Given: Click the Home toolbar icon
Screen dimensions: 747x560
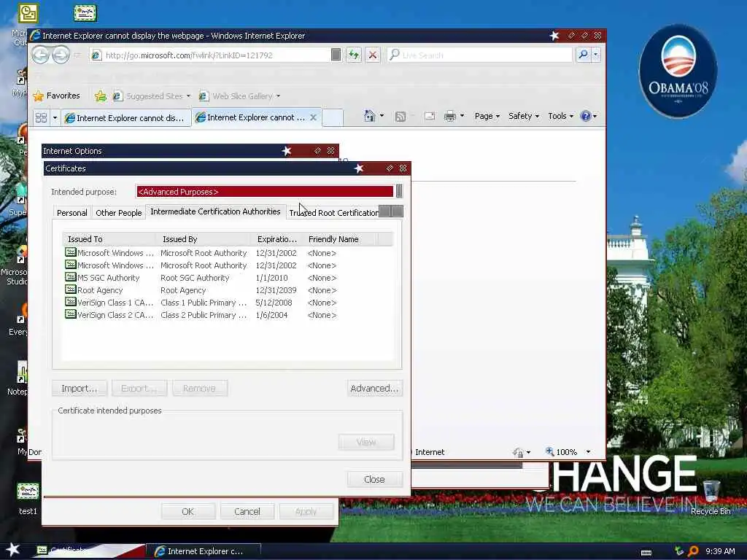Looking at the screenshot, I should coord(369,116).
